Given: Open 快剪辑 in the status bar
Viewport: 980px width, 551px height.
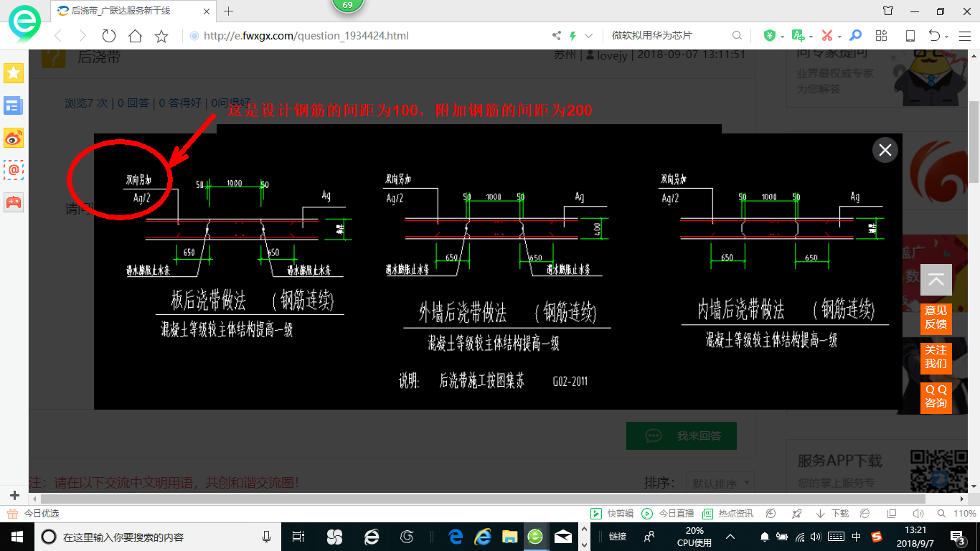Looking at the screenshot, I should tap(612, 514).
